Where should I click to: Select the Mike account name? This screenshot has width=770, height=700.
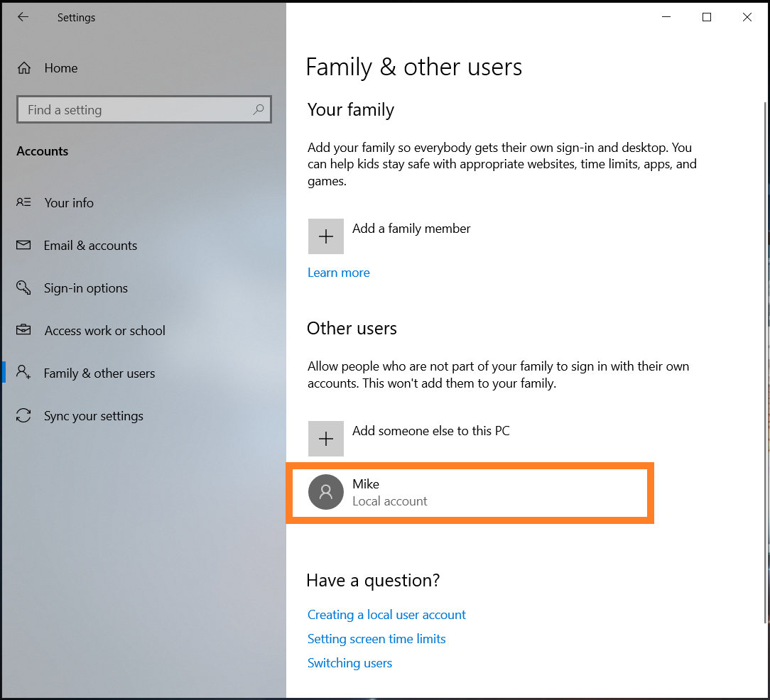point(366,484)
